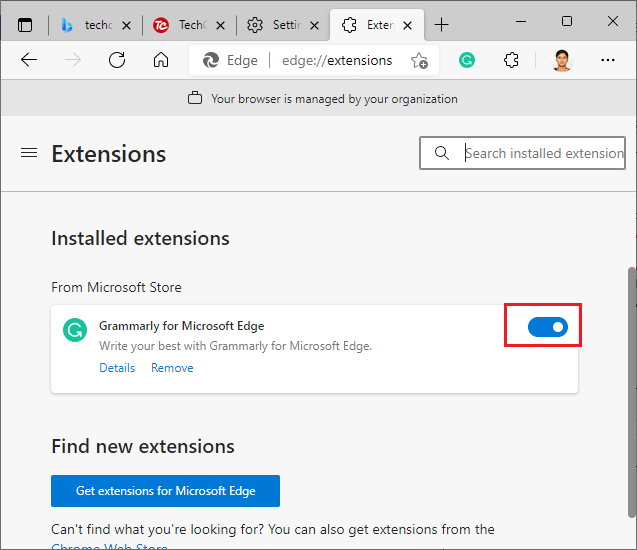
Task: Open the tab actions menu icon
Action: pos(25,24)
